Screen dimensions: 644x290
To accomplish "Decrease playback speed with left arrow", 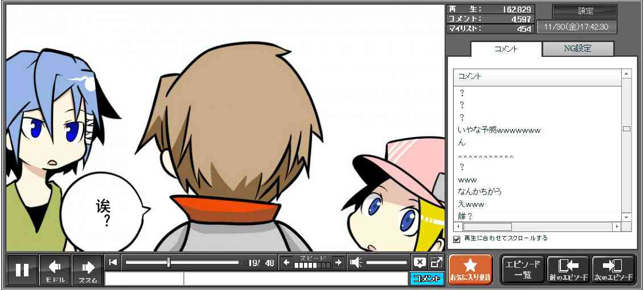I will click(x=287, y=262).
